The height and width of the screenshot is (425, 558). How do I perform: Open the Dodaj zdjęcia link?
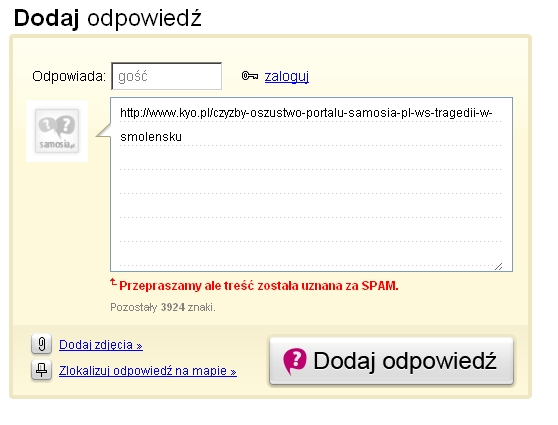tap(101, 345)
